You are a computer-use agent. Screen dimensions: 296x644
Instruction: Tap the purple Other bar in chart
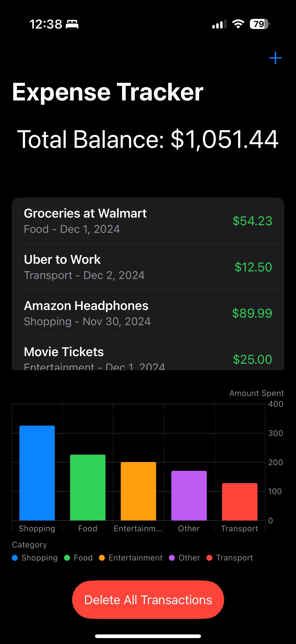(189, 495)
